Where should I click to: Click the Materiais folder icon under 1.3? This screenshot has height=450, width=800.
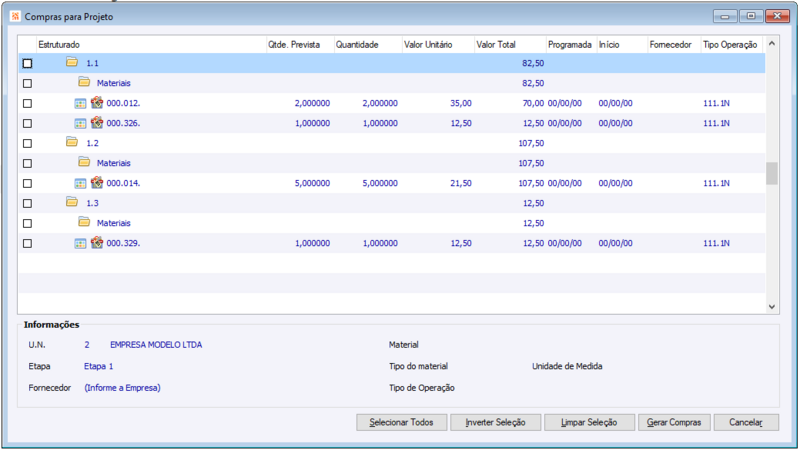[84, 222]
